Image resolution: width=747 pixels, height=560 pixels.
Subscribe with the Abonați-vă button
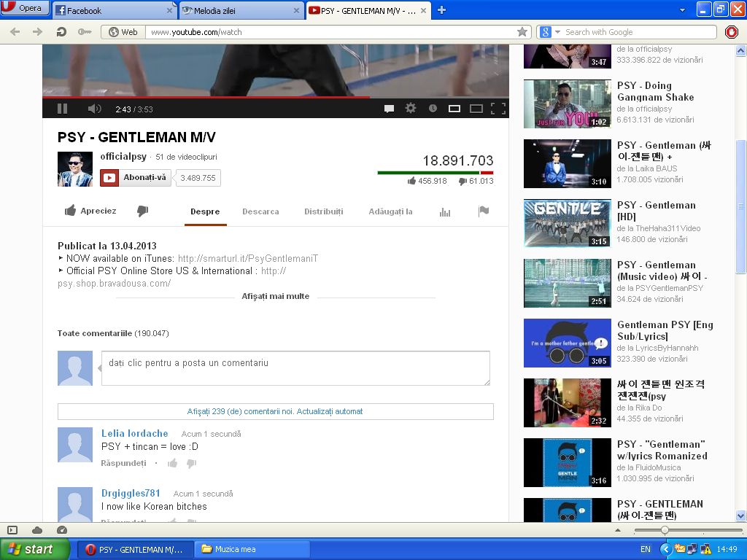point(135,178)
